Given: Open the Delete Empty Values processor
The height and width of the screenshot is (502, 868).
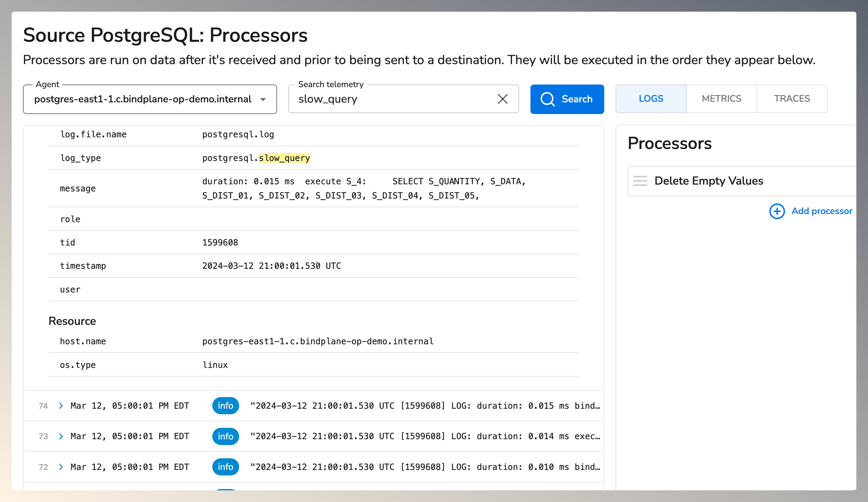Looking at the screenshot, I should 708,181.
